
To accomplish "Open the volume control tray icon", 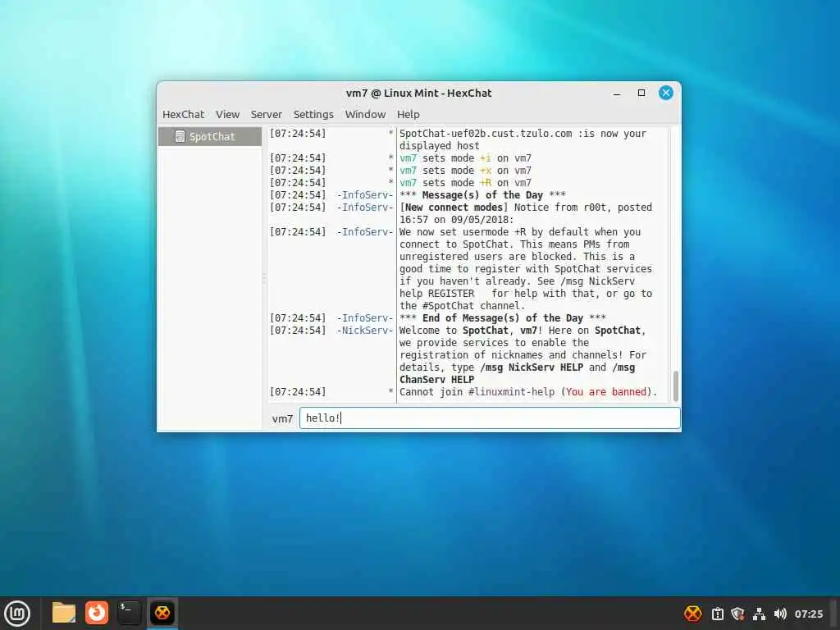I will pyautogui.click(x=780, y=614).
